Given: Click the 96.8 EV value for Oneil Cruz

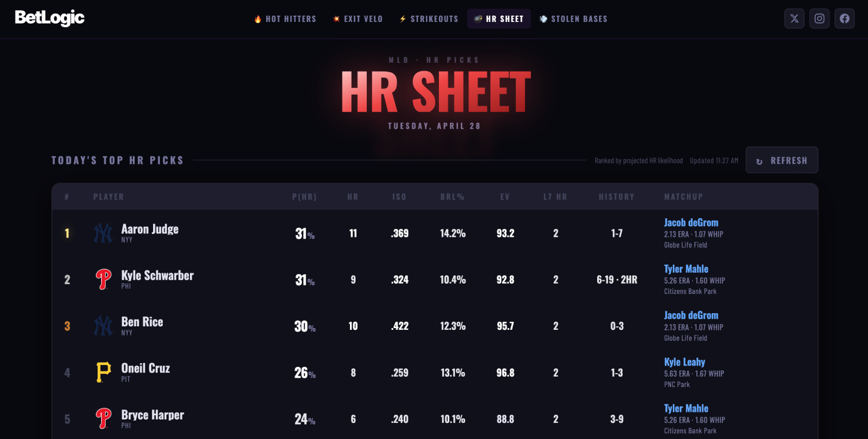Looking at the screenshot, I should pos(505,373).
